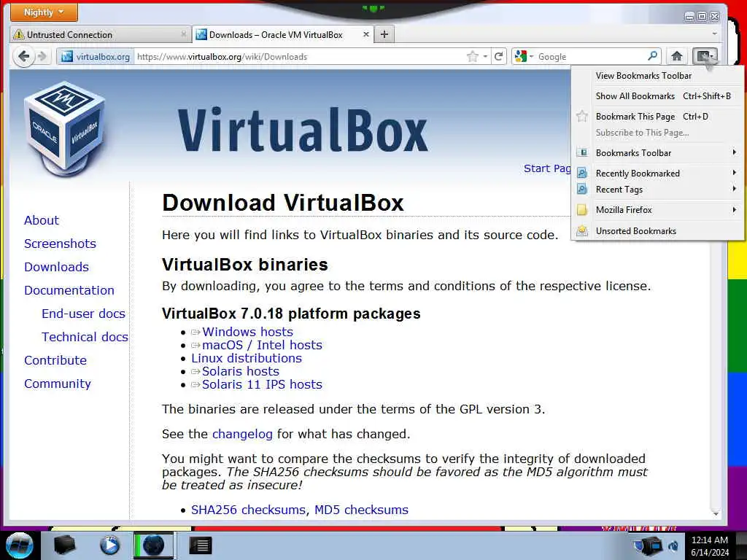Open the End-user docs link
Viewport: 747px width, 560px height.
pyautogui.click(x=83, y=314)
